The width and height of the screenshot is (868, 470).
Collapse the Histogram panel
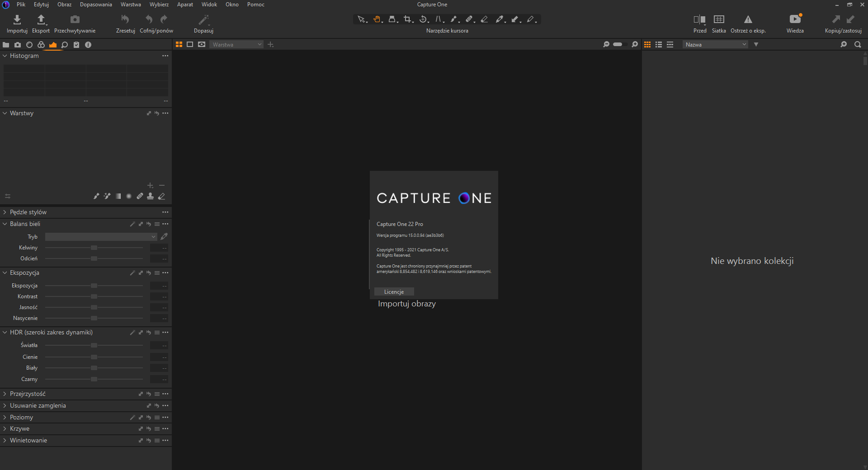click(5, 56)
